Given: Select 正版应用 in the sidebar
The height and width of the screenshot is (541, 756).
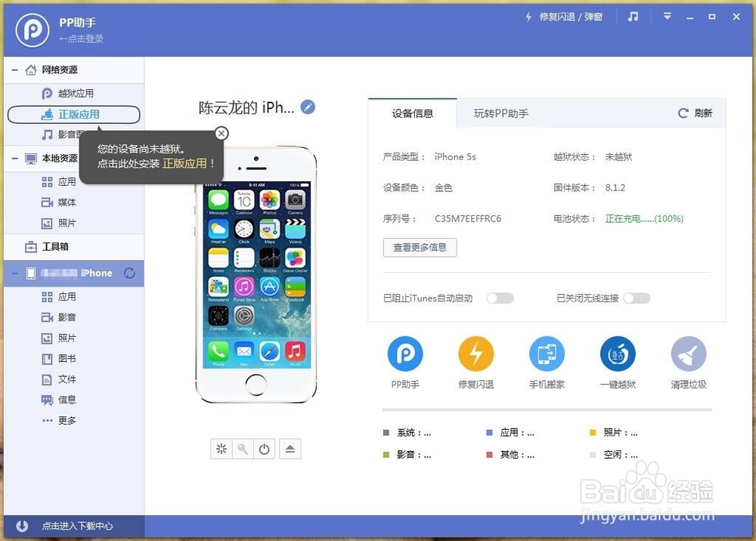Looking at the screenshot, I should point(74,115).
